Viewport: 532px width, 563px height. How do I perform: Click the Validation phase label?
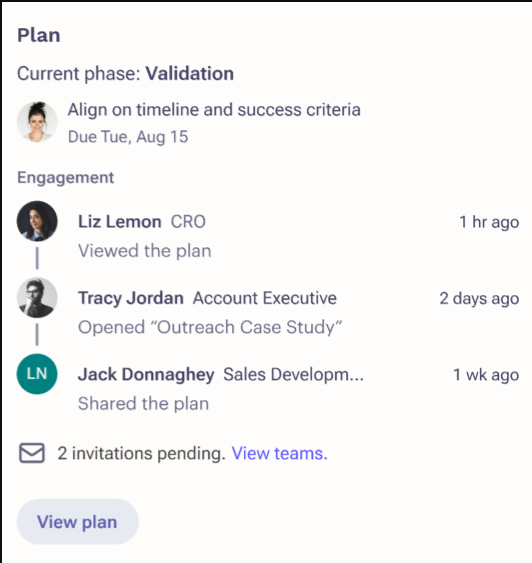[x=190, y=74]
